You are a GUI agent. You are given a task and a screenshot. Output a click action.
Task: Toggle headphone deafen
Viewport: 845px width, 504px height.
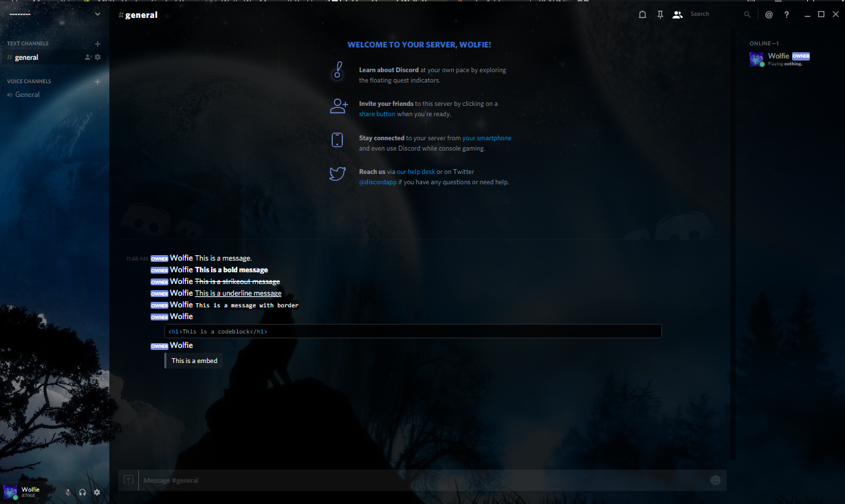[83, 492]
